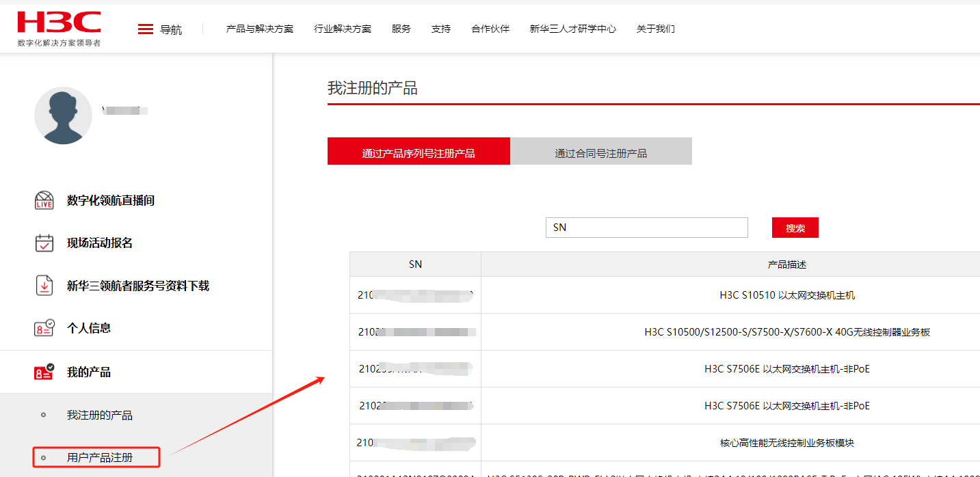980x477 pixels.
Task: Click the red 我的产品 icon
Action: [44, 372]
